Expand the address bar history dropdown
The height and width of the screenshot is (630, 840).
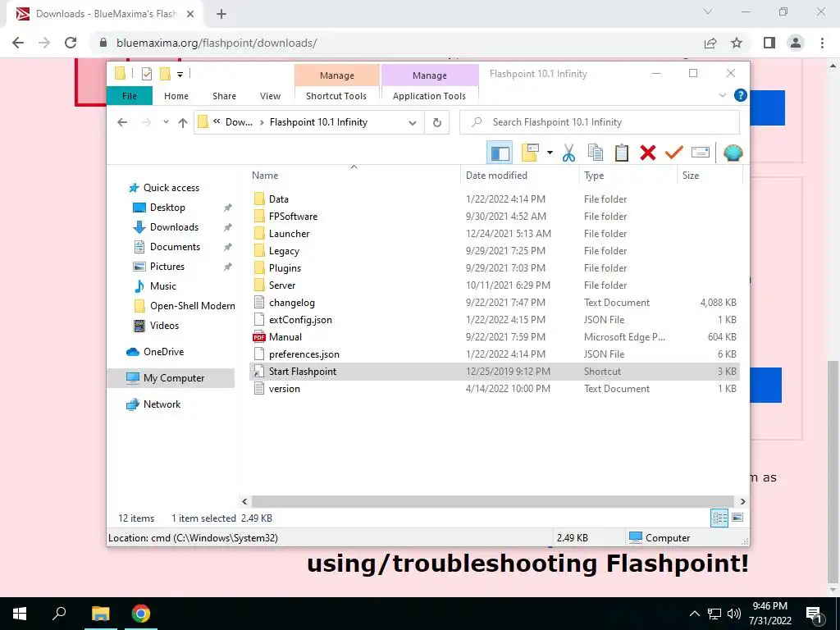(413, 123)
